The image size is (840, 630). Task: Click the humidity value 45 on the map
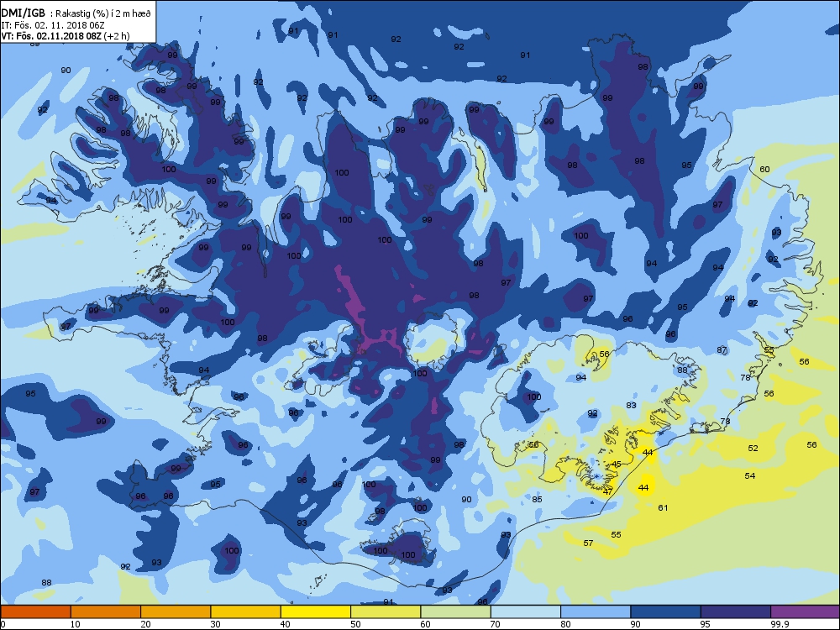(x=617, y=465)
